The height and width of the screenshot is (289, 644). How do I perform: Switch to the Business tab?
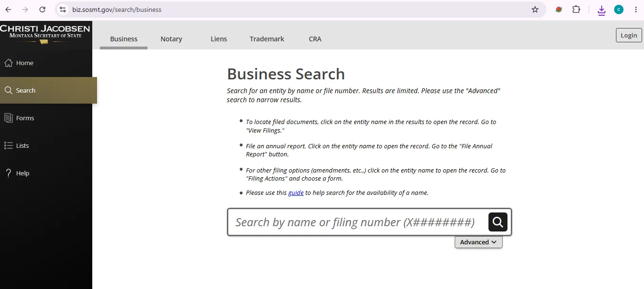(124, 39)
